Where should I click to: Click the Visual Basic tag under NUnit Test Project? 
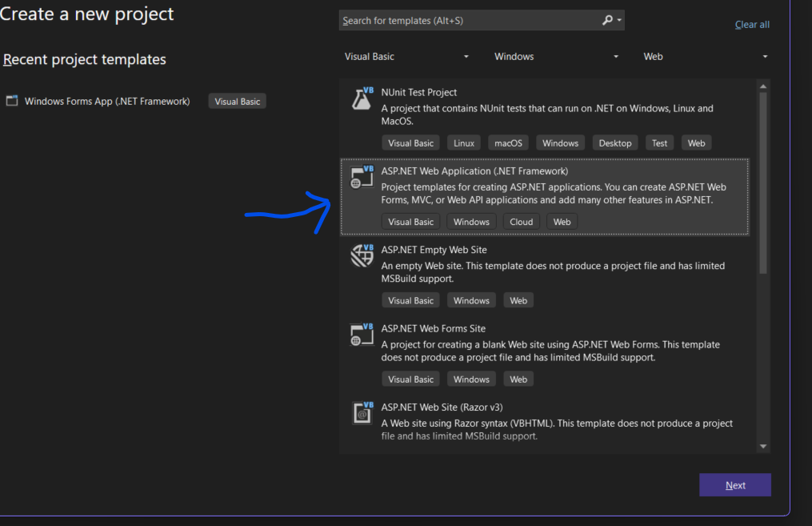[x=410, y=143]
